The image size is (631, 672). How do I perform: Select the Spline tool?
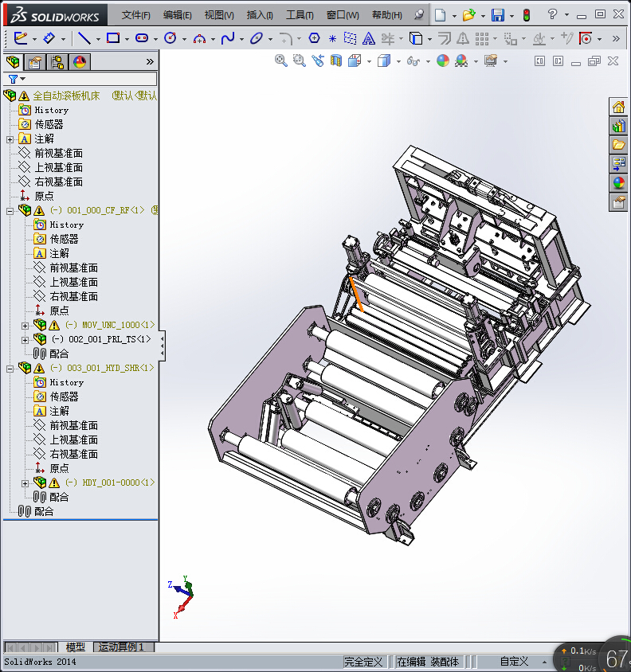coord(228,38)
